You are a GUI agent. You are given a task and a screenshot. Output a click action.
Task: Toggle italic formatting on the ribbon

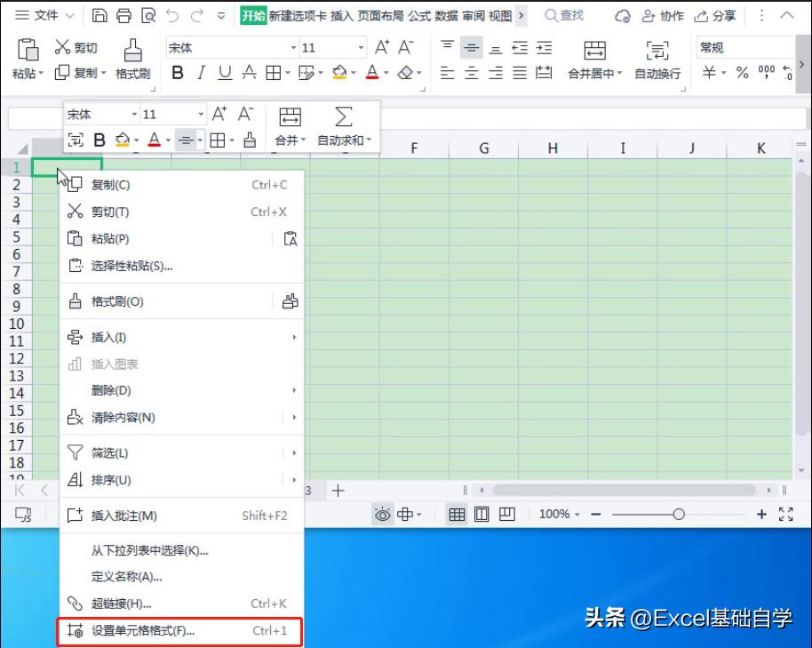[x=200, y=73]
